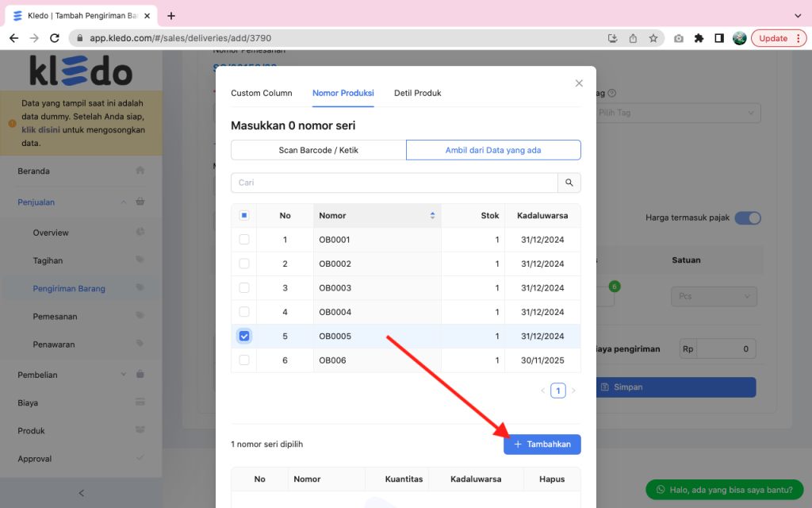Reload the current page
Viewport: 812px width, 508px height.
pyautogui.click(x=55, y=38)
